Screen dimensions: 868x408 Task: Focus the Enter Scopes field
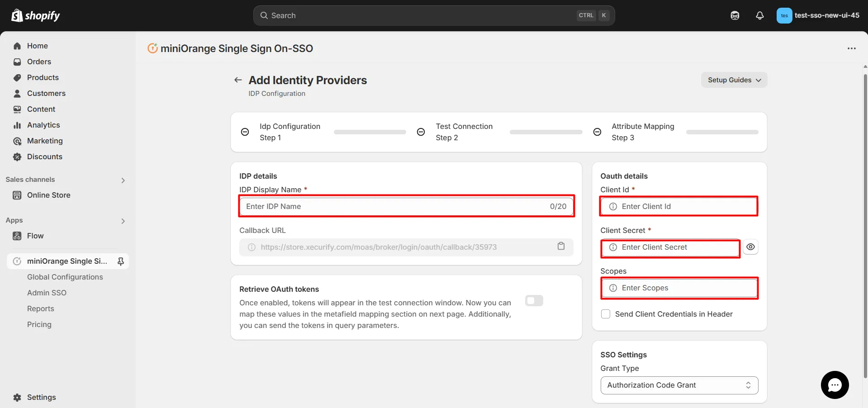click(679, 288)
